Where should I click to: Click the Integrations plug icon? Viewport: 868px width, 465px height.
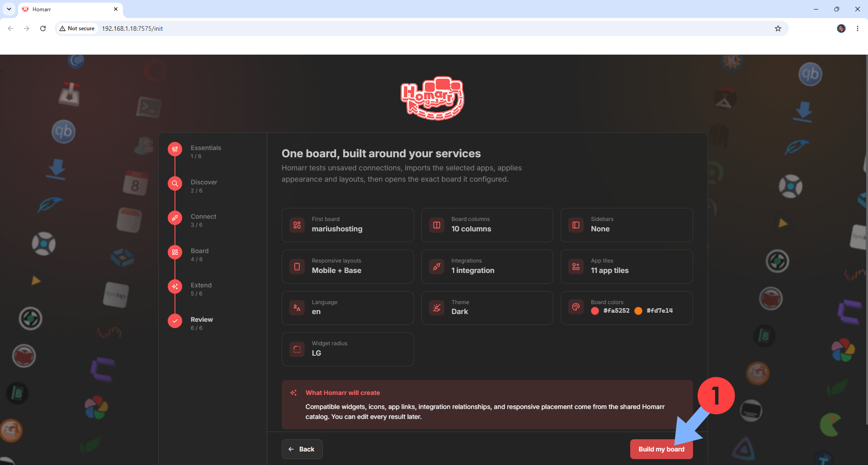(437, 267)
